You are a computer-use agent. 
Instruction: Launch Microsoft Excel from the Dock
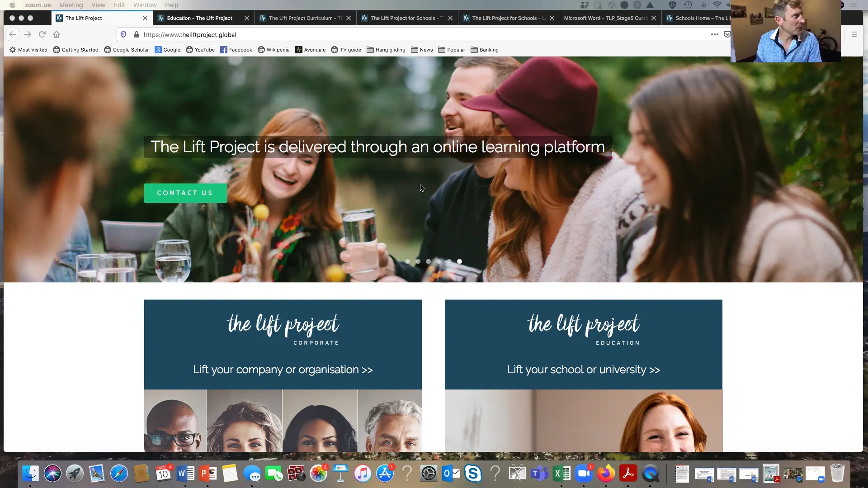click(561, 474)
